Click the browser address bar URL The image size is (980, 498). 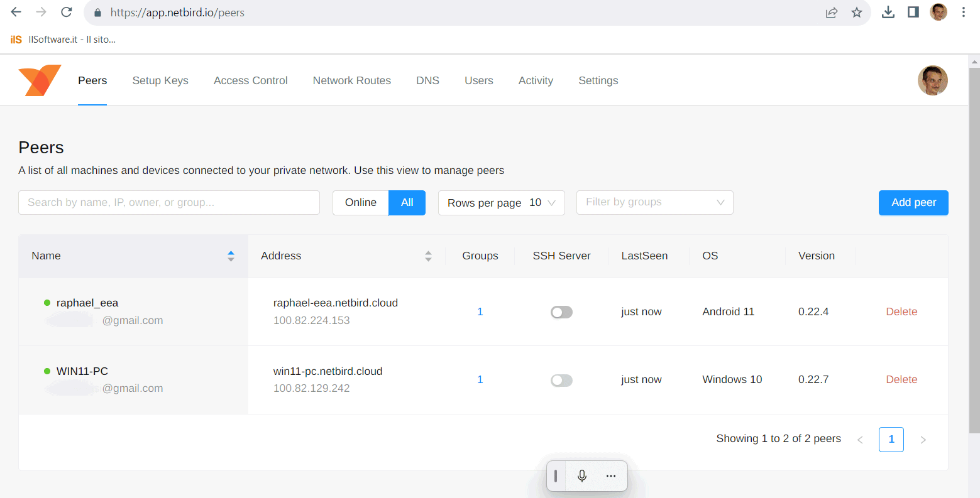[x=177, y=13]
